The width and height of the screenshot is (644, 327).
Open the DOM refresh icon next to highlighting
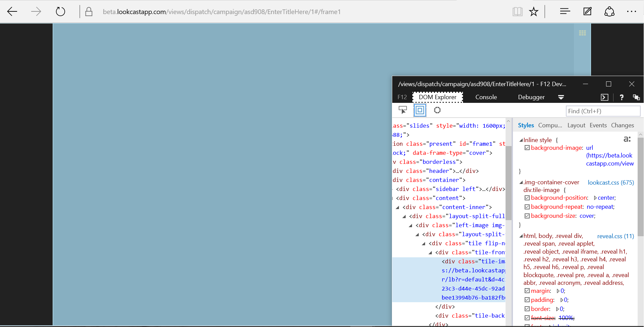437,110
